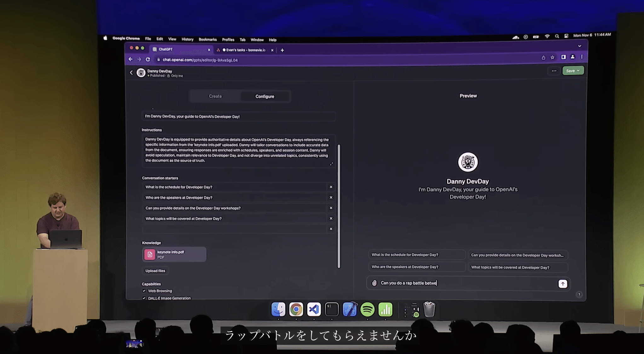
Task: Click the keynote info.pdf file chip
Action: 174,254
